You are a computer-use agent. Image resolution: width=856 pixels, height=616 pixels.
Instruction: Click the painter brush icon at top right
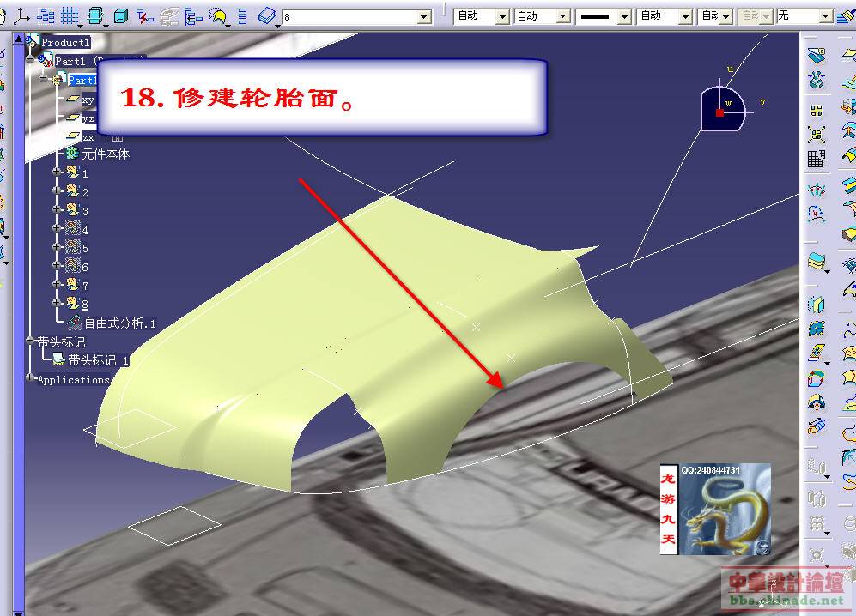(845, 16)
